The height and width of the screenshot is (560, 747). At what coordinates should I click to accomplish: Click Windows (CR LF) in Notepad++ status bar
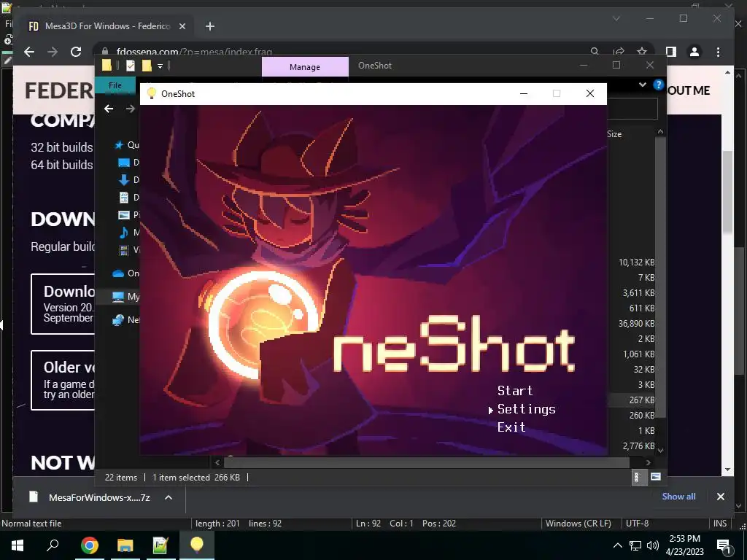(578, 524)
